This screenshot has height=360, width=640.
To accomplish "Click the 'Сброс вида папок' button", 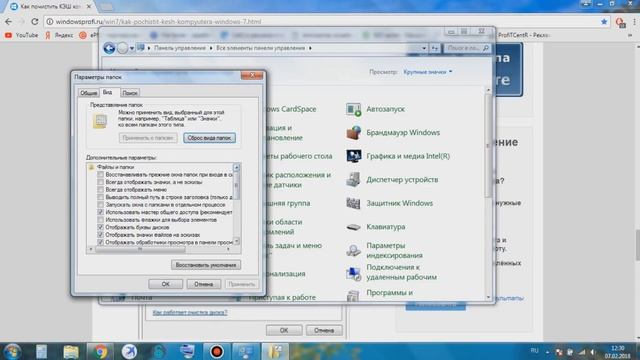I will pos(209,138).
